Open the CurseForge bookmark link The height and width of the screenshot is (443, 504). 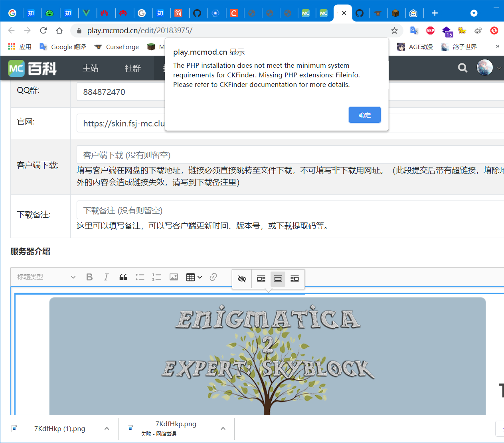coord(116,47)
